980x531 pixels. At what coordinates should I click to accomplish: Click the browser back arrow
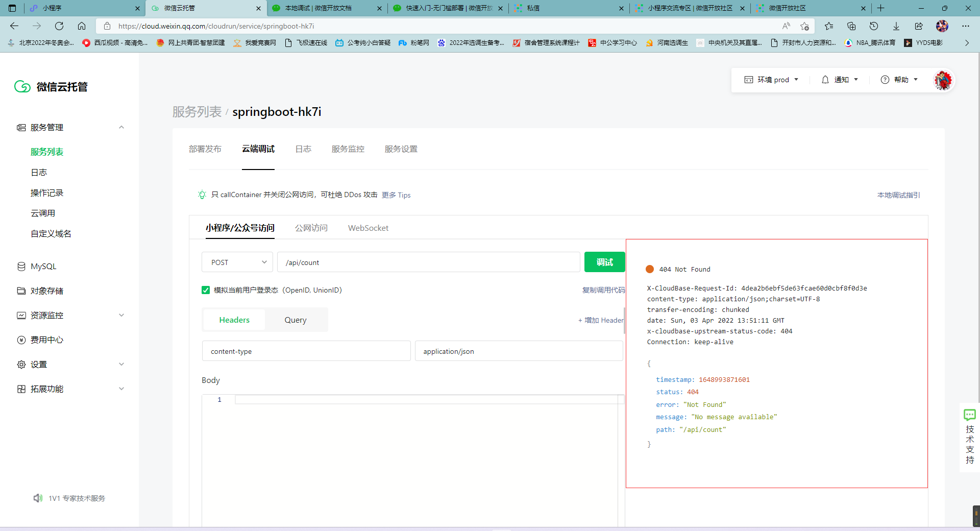click(x=14, y=26)
